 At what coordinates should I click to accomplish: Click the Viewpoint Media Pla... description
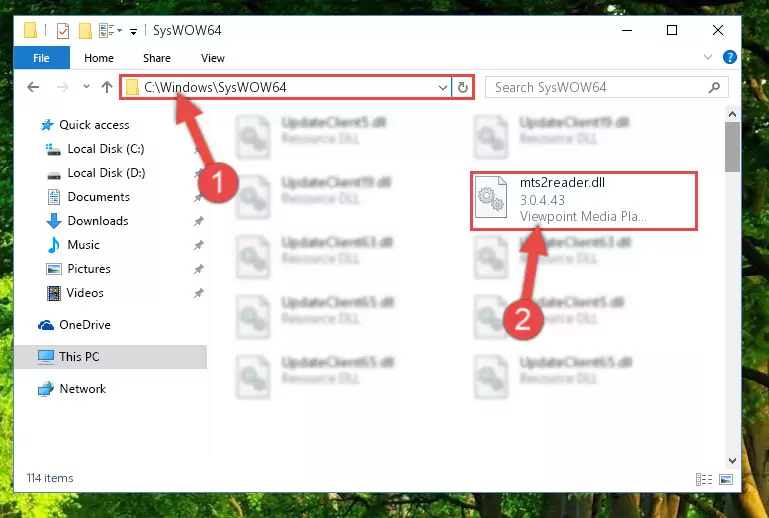click(x=583, y=216)
